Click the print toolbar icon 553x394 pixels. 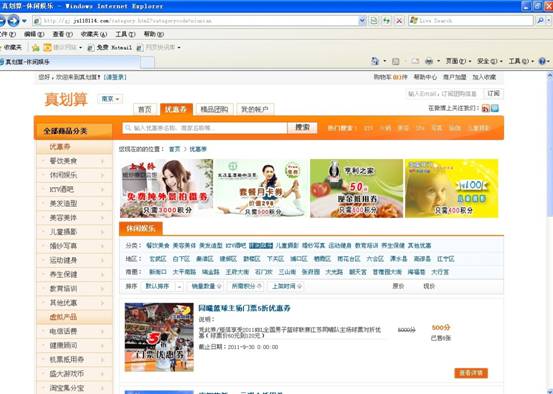click(429, 61)
